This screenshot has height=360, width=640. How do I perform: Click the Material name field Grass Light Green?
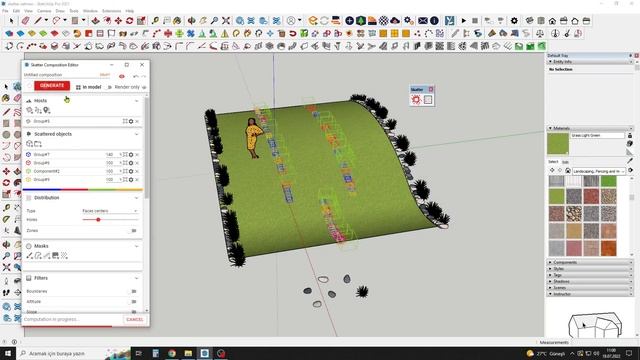pyautogui.click(x=598, y=135)
